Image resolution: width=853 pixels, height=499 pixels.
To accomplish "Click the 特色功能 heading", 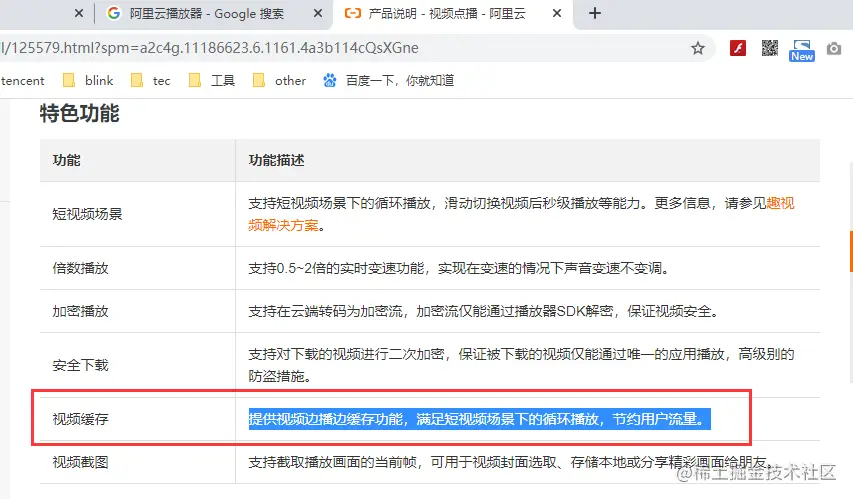I will 79,114.
